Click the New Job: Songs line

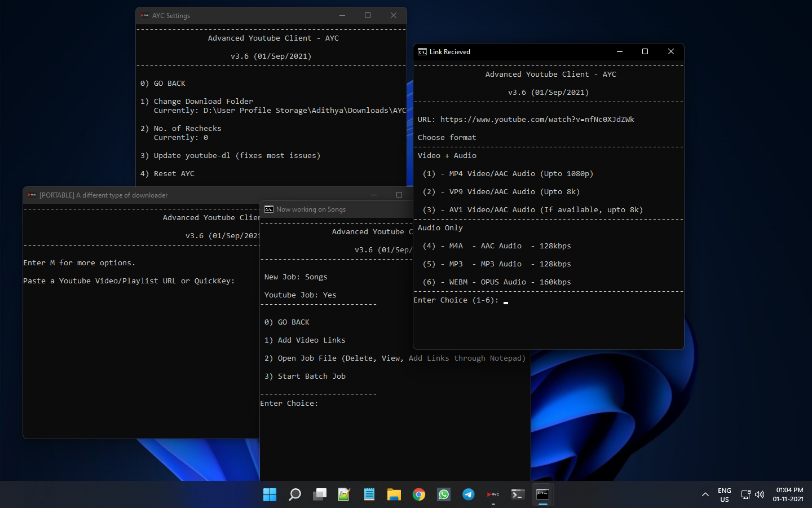coord(296,277)
